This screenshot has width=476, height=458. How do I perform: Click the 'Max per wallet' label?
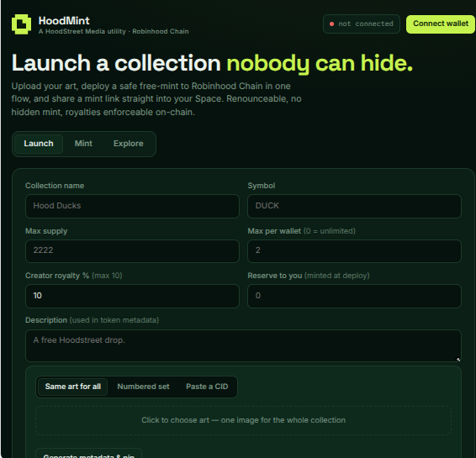click(274, 231)
